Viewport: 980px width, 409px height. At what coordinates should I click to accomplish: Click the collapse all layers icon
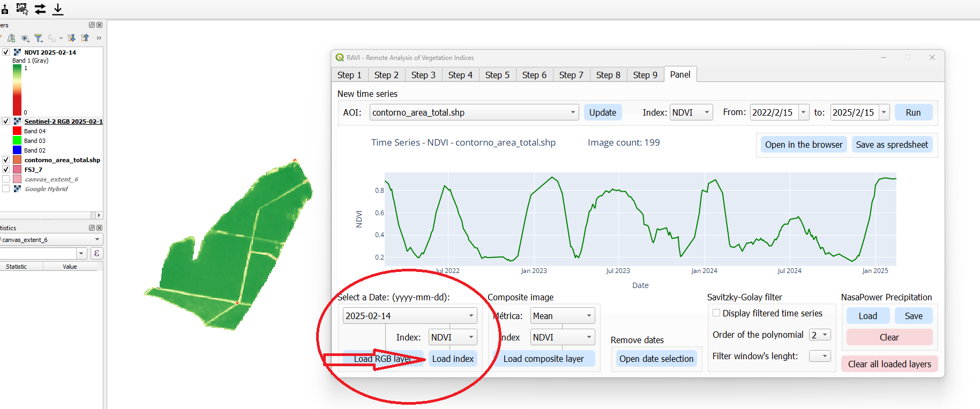tap(85, 38)
